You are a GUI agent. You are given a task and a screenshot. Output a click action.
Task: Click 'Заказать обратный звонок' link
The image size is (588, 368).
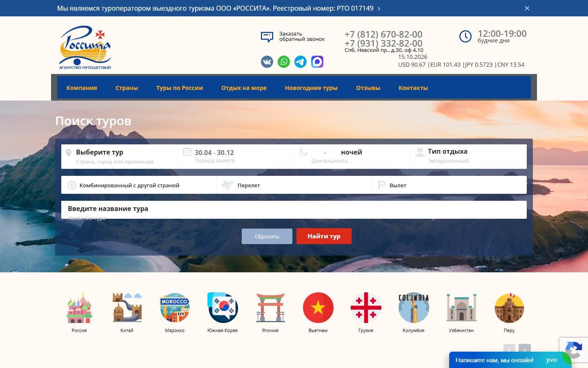(302, 36)
